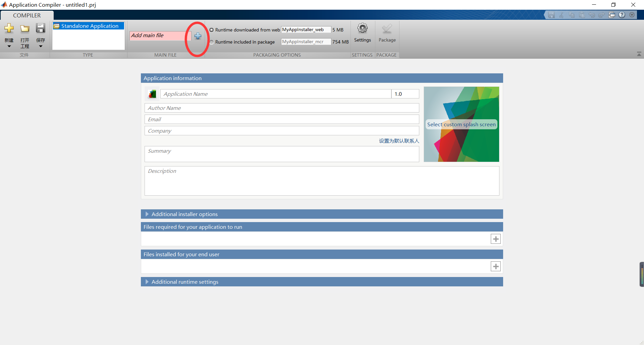Click the 设置为默认联系人 link

(399, 141)
